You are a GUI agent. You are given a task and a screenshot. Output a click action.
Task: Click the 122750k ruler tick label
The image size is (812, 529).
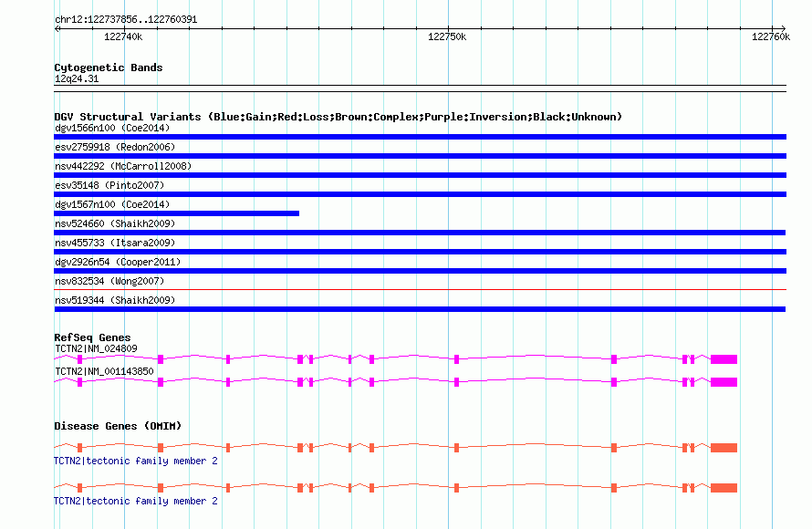pyautogui.click(x=447, y=36)
